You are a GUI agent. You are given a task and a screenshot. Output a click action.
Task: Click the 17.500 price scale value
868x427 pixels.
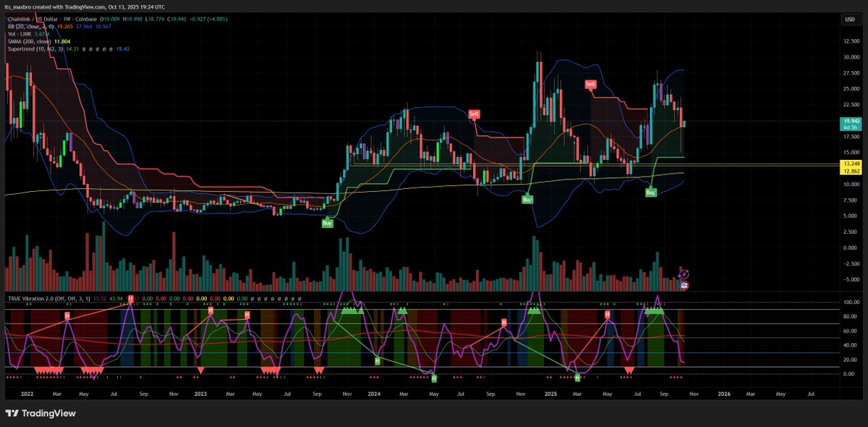851,136
